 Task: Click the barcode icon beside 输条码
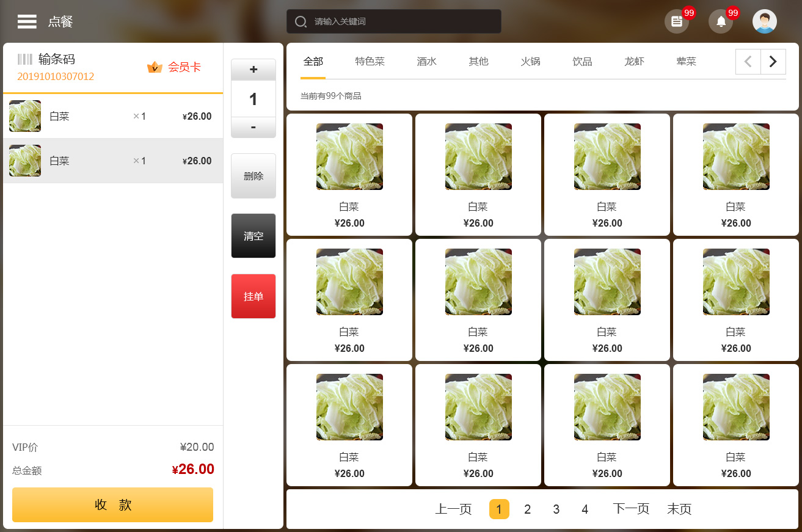click(25, 59)
